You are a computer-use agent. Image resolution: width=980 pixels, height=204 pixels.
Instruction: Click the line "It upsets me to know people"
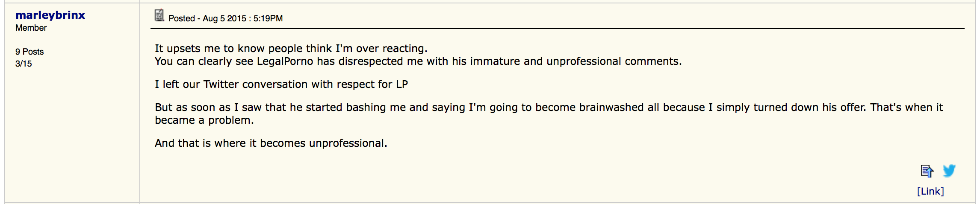[x=243, y=48]
